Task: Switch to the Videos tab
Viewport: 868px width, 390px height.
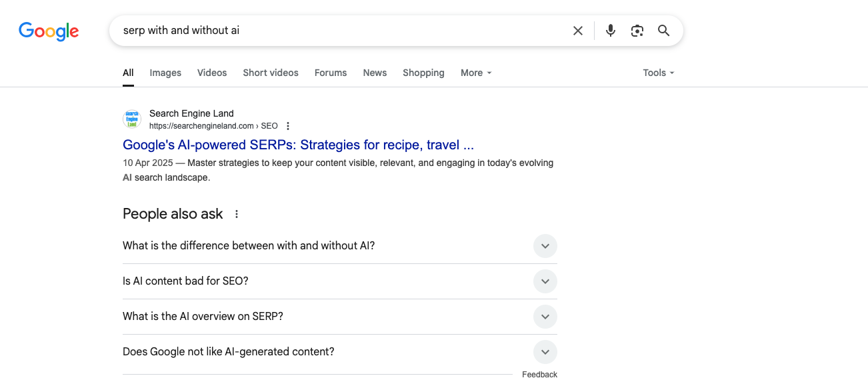Action: [x=212, y=73]
